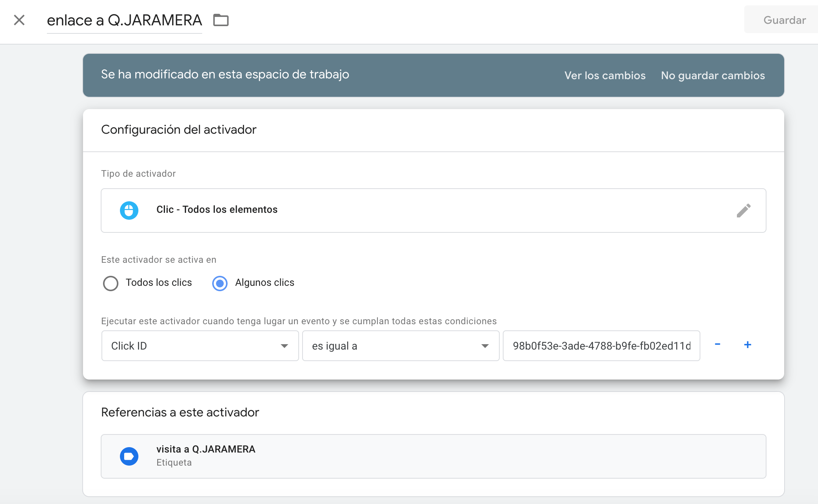The width and height of the screenshot is (818, 504).
Task: Remove the condition with the minus icon
Action: [717, 345]
